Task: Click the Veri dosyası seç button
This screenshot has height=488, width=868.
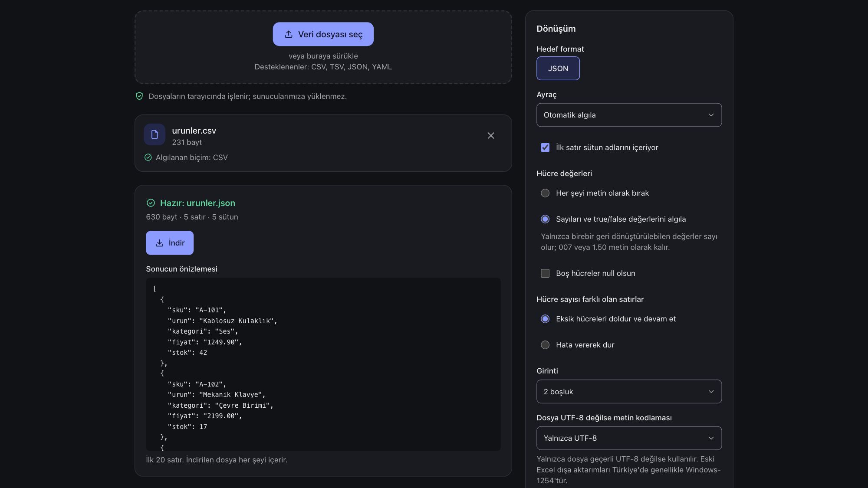Action: 323,34
